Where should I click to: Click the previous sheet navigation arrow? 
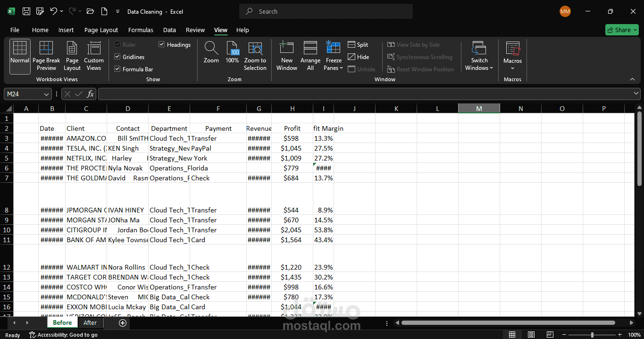[14, 323]
